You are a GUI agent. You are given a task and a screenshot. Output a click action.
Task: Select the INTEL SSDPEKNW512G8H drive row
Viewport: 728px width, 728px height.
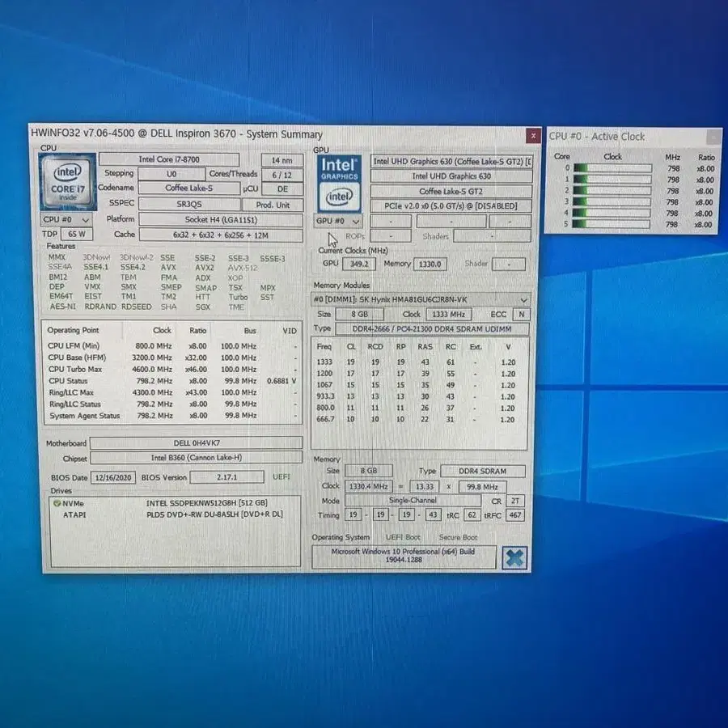(176, 503)
